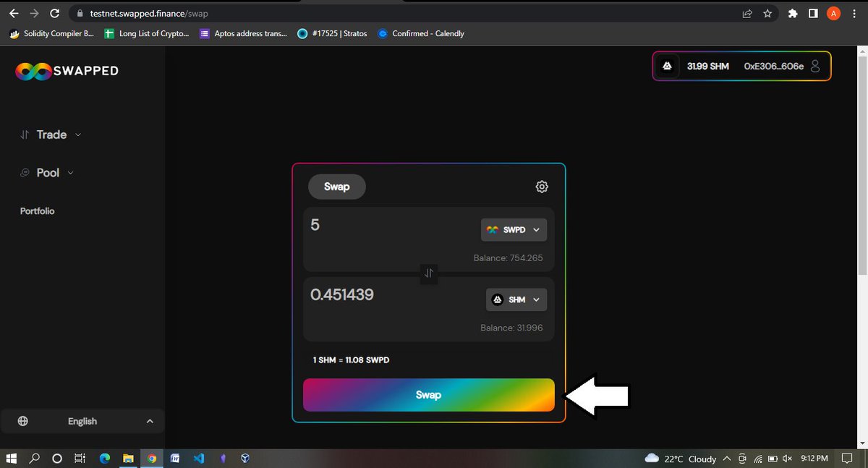Edit the SWPD amount field showing 5
The width and height of the screenshot is (868, 468).
click(x=391, y=226)
